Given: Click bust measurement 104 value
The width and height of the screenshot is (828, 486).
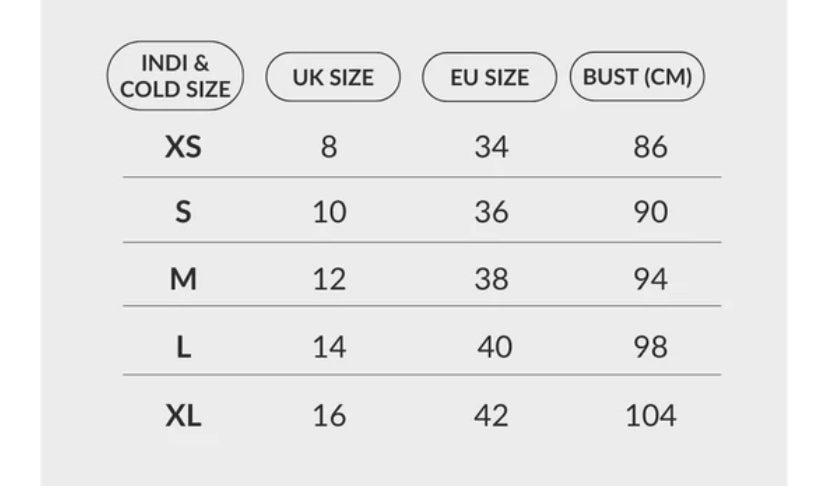Looking at the screenshot, I should click(651, 416).
